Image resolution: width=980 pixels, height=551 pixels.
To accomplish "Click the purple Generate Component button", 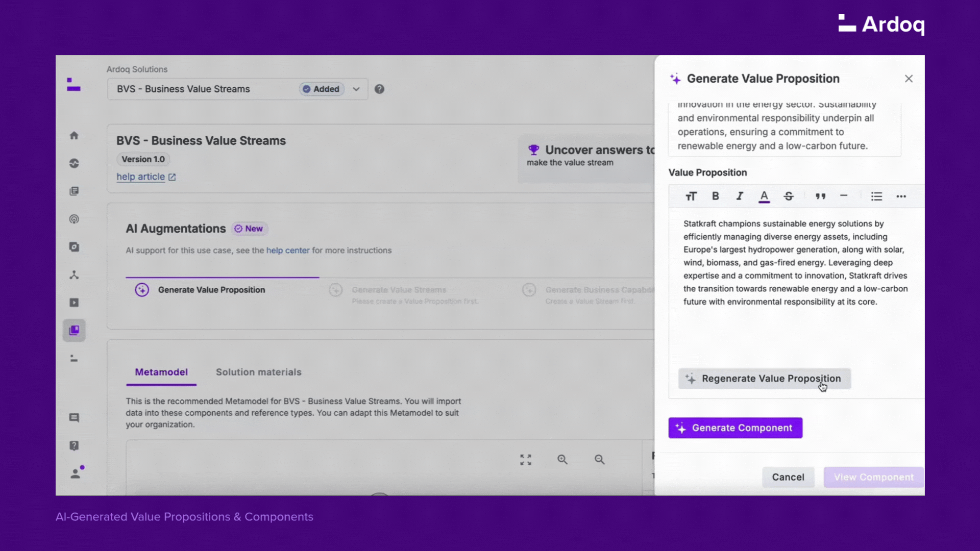I will [x=735, y=428].
